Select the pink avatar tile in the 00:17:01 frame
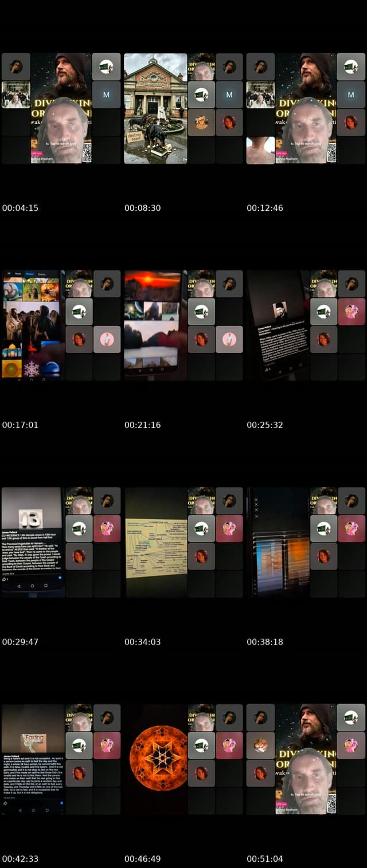Image resolution: width=367 pixels, height=868 pixels. [x=107, y=339]
